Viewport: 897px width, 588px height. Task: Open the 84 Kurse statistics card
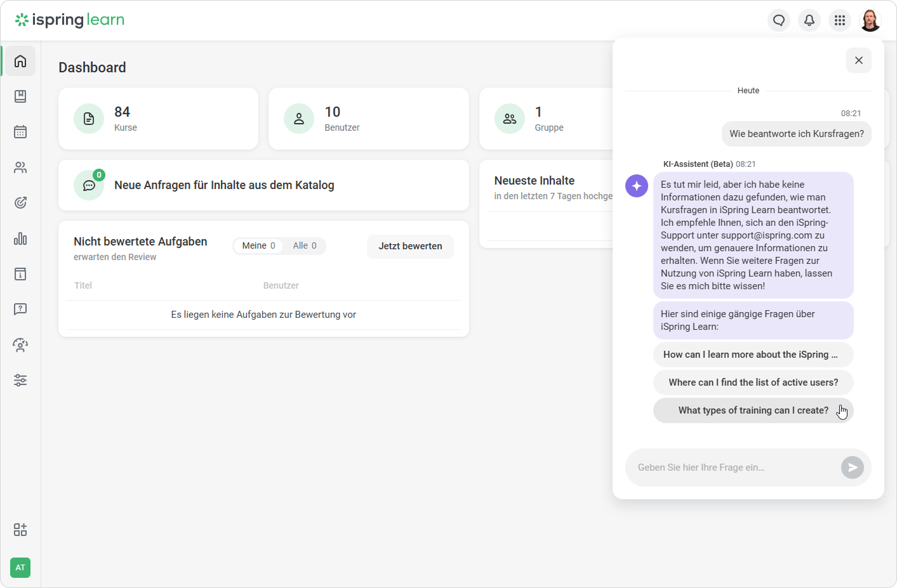(x=158, y=119)
